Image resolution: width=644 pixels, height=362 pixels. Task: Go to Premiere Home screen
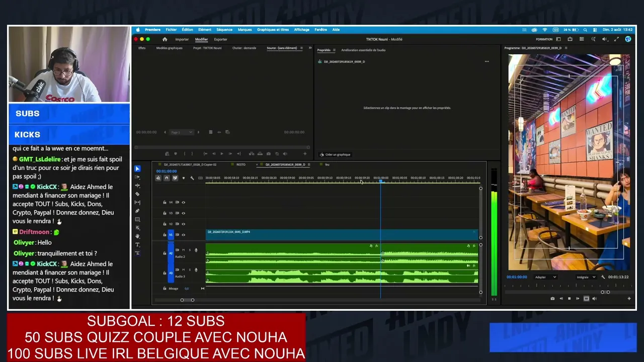165,39
